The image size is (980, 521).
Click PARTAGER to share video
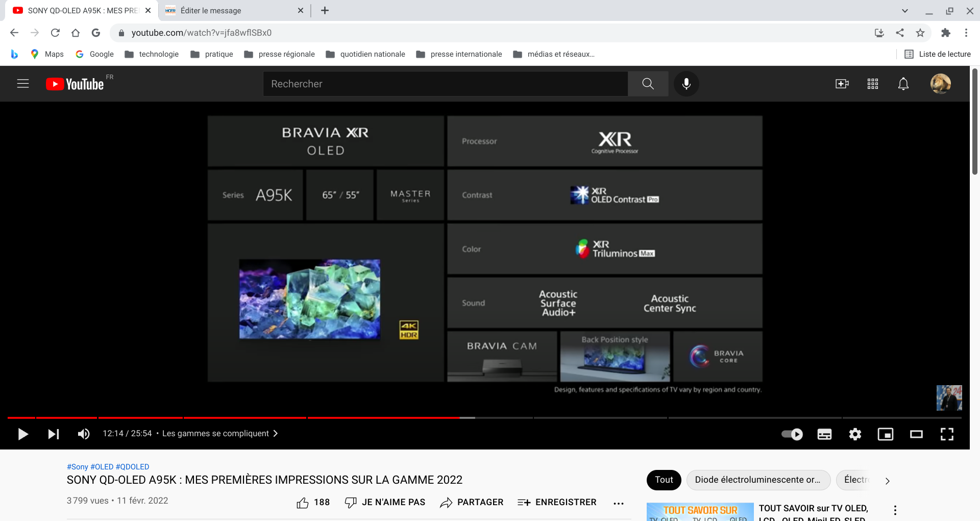pos(472,503)
